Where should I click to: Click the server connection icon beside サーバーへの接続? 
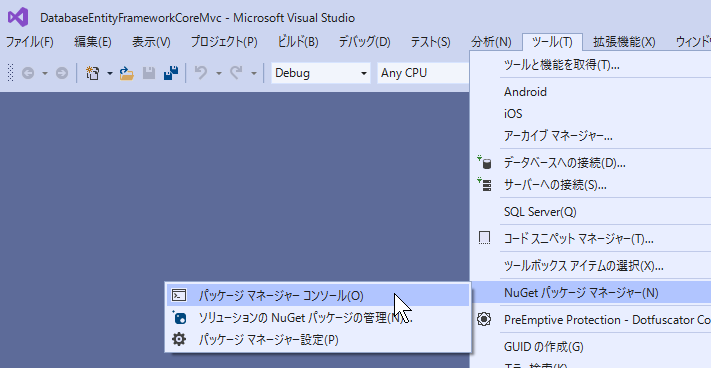484,184
